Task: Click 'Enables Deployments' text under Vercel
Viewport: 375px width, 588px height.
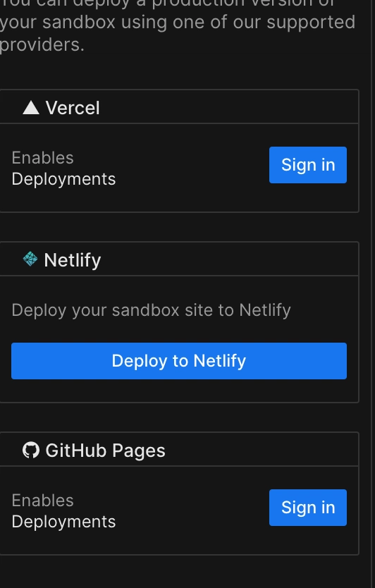Action: coord(63,169)
